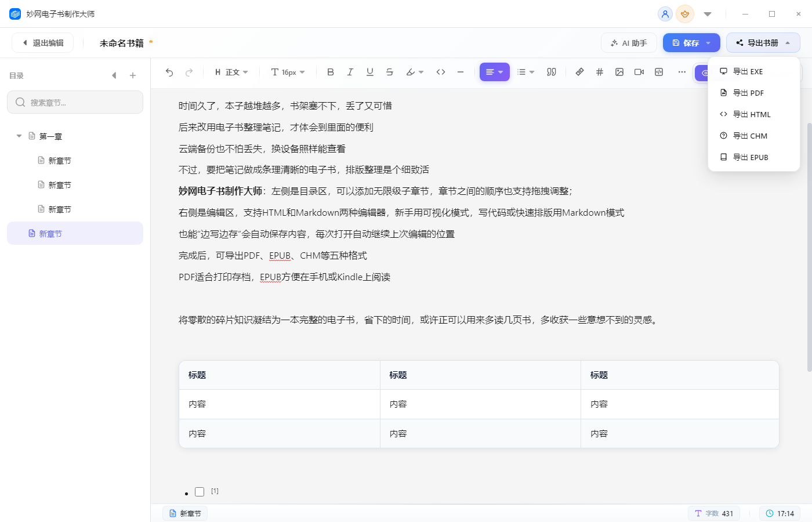
Task: Insert an image into the chapter
Action: click(x=619, y=72)
